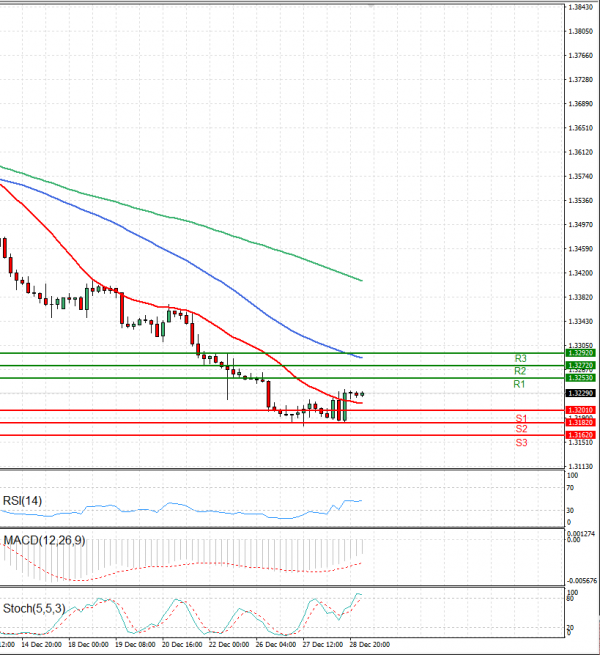Click the R3 resistance label
The height and width of the screenshot is (655, 600).
(520, 358)
